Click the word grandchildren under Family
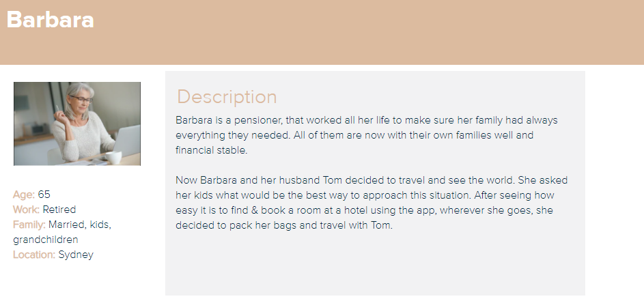The width and height of the screenshot is (644, 301). click(x=45, y=240)
